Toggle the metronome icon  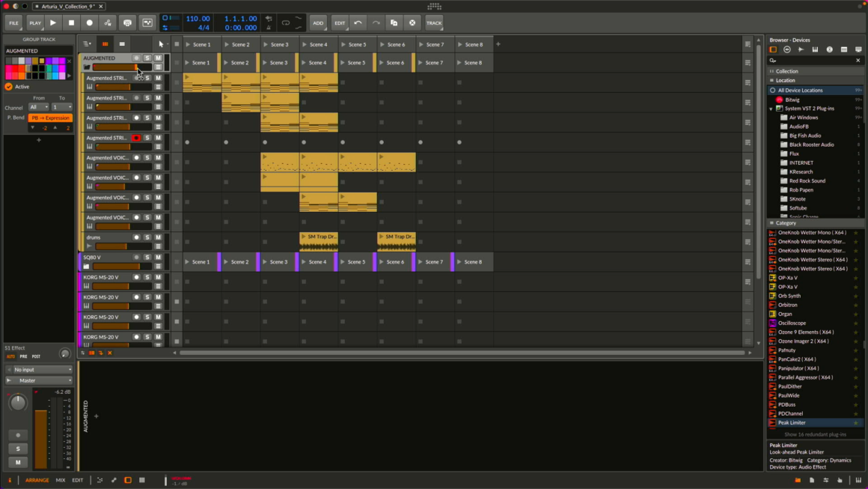click(269, 27)
